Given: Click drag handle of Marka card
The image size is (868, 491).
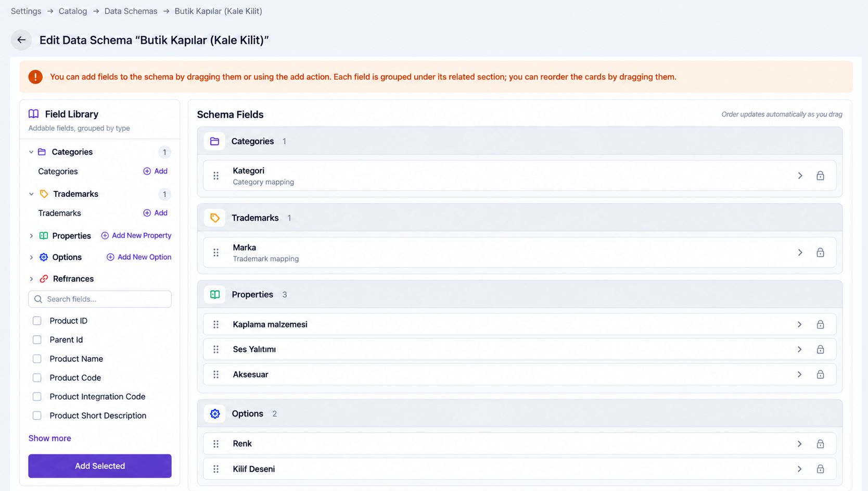Looking at the screenshot, I should [x=216, y=253].
